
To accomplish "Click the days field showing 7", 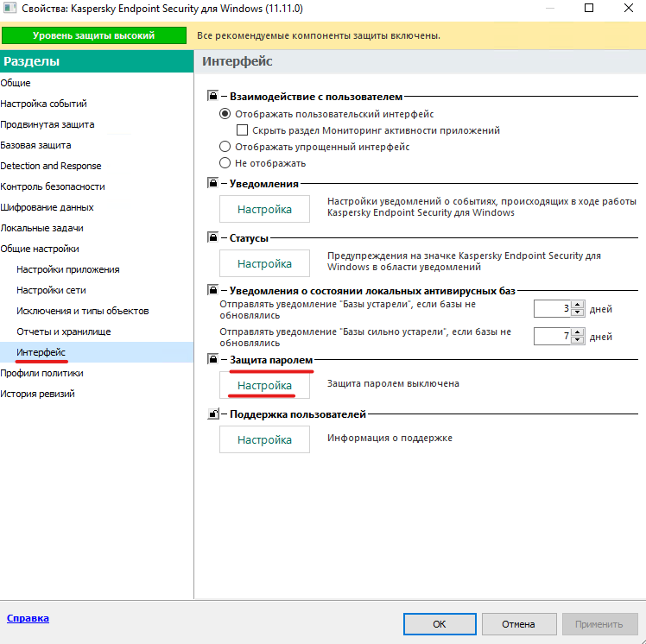I will [x=552, y=337].
